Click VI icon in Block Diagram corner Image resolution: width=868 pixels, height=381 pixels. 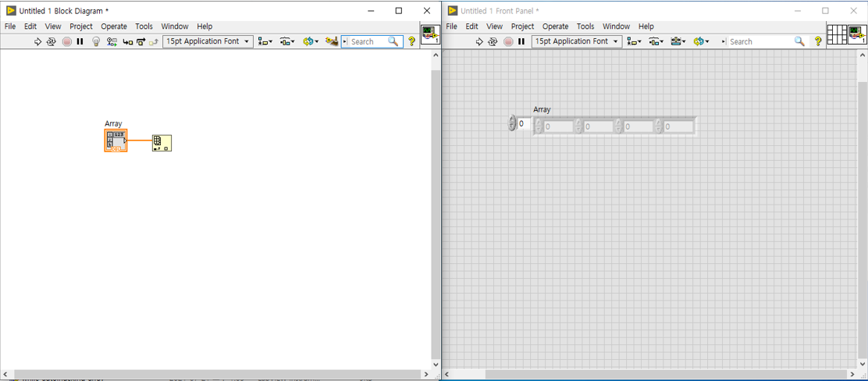coord(429,35)
